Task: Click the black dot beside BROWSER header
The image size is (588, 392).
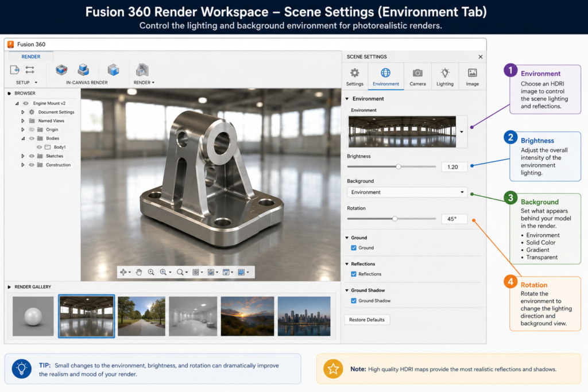Action: [x=9, y=94]
